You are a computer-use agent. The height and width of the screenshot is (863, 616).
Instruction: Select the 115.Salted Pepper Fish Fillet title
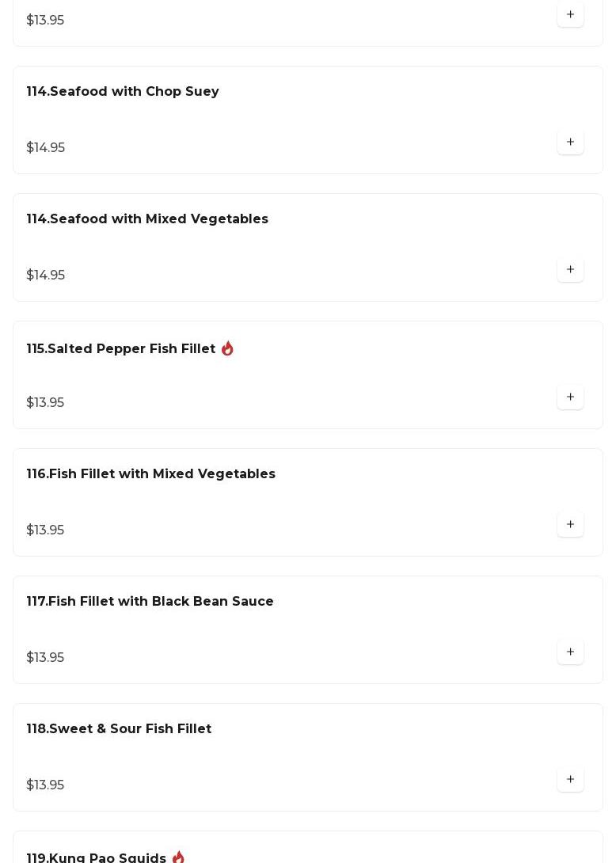point(121,349)
